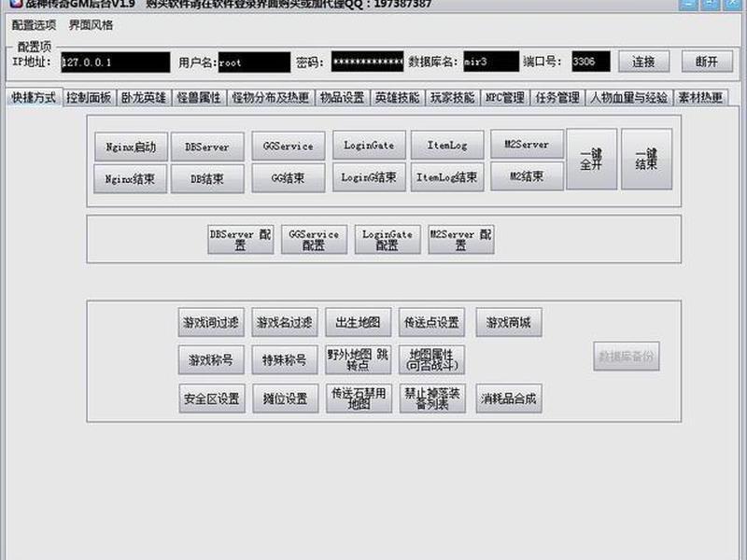Open 游戏名过滤 settings
The image size is (747, 560).
[285, 322]
